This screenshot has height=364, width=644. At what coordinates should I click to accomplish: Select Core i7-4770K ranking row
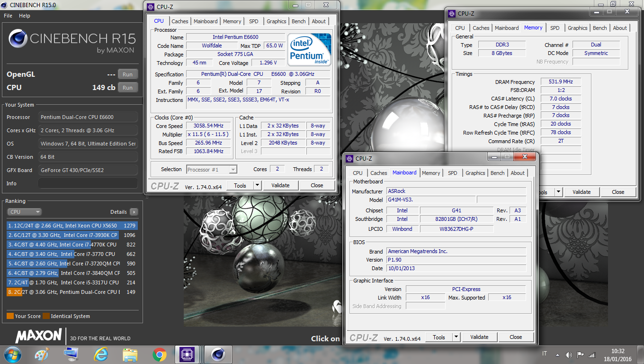click(x=72, y=245)
